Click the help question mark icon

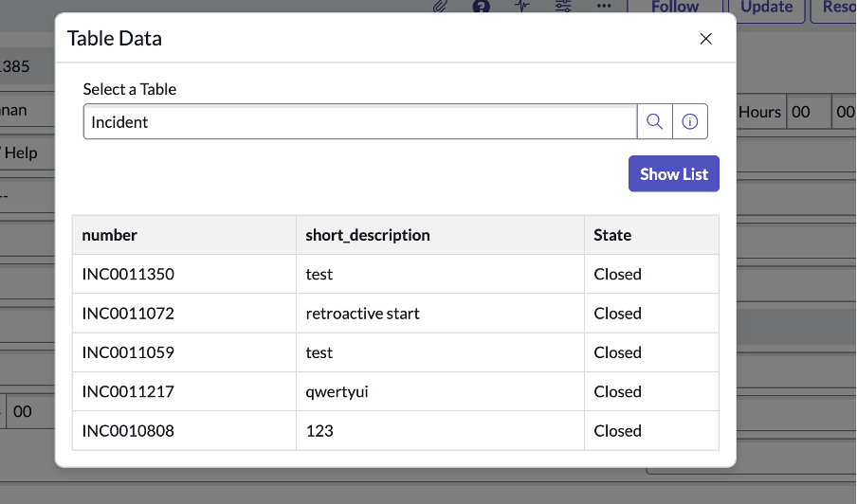tap(481, 6)
